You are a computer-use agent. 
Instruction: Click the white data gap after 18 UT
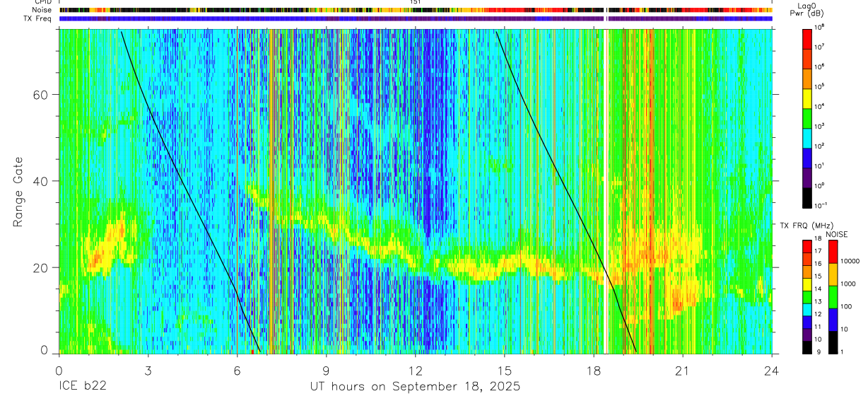point(606,191)
